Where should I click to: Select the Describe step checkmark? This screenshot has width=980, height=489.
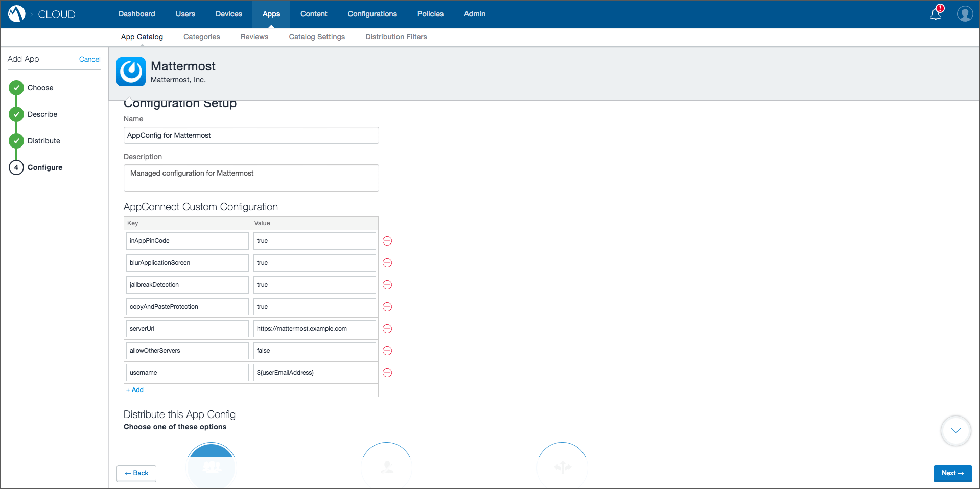click(x=16, y=114)
